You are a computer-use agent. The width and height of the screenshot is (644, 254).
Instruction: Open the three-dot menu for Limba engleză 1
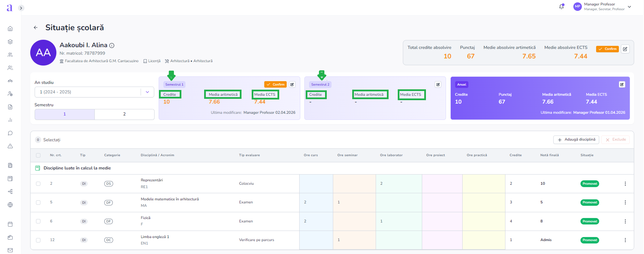coord(625,240)
